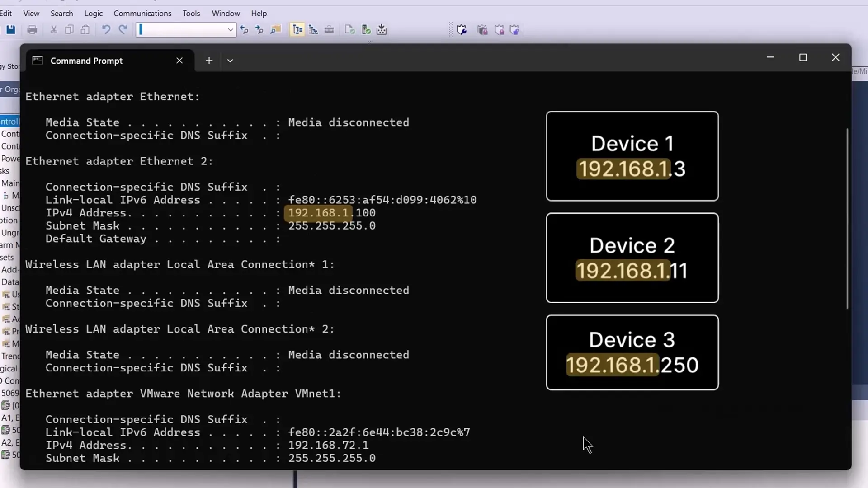The image size is (868, 488).
Task: Click 'Wireless LAN adapter Local Area Connection* 2:'
Action: pyautogui.click(x=180, y=329)
